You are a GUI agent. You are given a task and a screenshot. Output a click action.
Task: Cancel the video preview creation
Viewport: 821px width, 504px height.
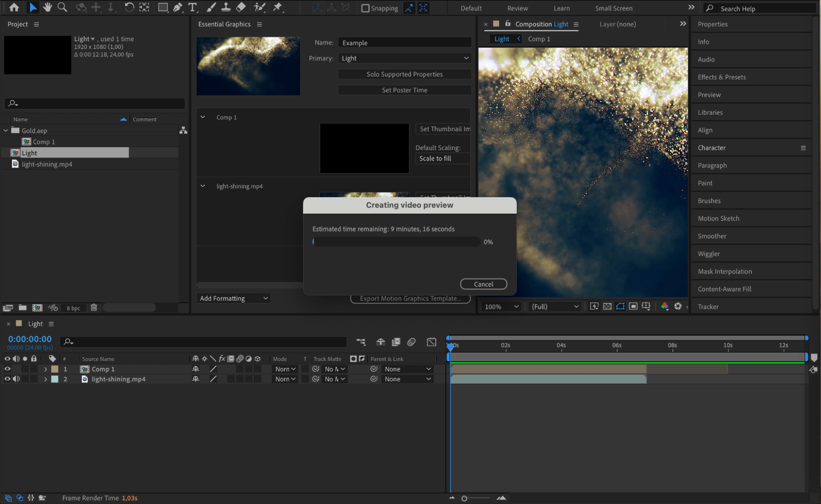click(x=483, y=284)
